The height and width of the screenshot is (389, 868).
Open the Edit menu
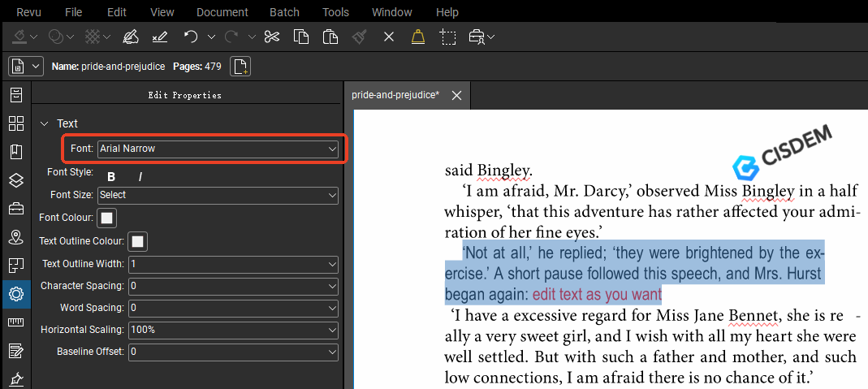(117, 12)
